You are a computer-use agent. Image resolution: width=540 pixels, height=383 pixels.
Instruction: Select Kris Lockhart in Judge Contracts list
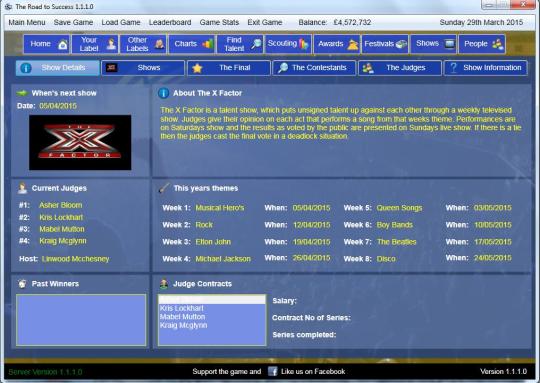(x=212, y=308)
